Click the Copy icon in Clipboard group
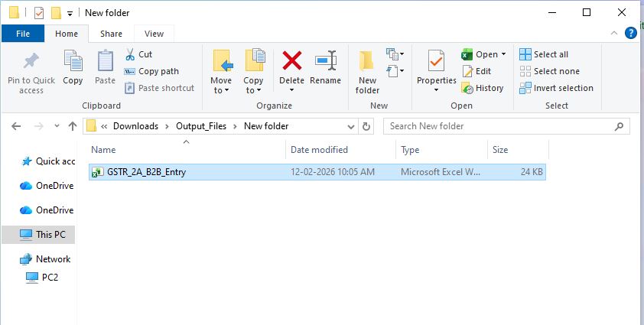Viewport: 644px width, 325px height. [x=73, y=62]
